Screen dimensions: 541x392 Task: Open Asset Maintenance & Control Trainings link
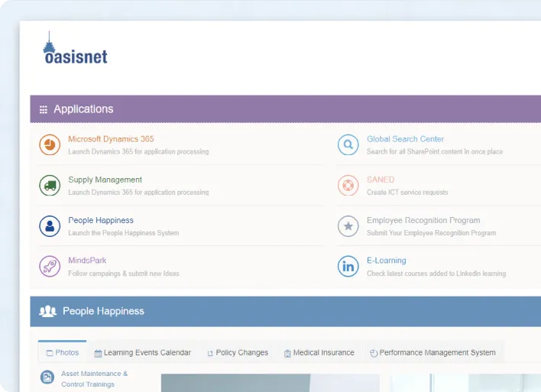pyautogui.click(x=94, y=379)
